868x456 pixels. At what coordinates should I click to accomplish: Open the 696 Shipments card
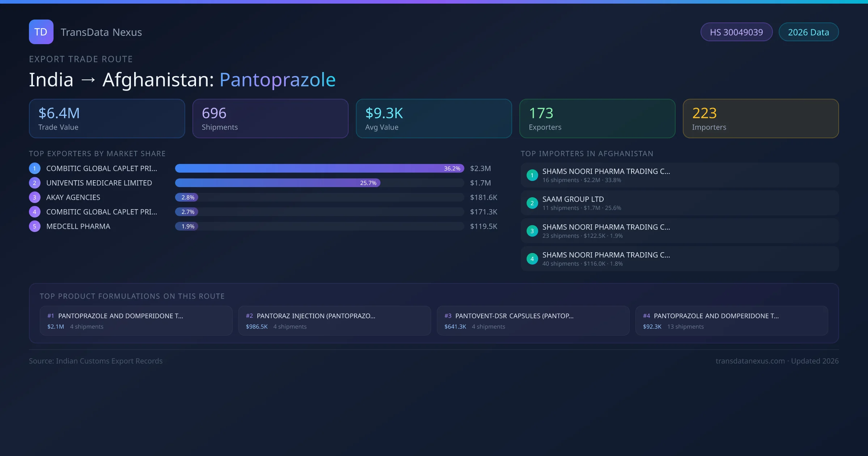click(x=270, y=118)
